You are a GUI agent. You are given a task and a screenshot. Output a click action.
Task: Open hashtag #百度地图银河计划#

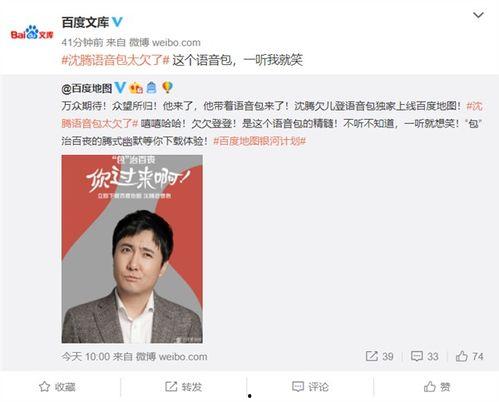tap(260, 141)
